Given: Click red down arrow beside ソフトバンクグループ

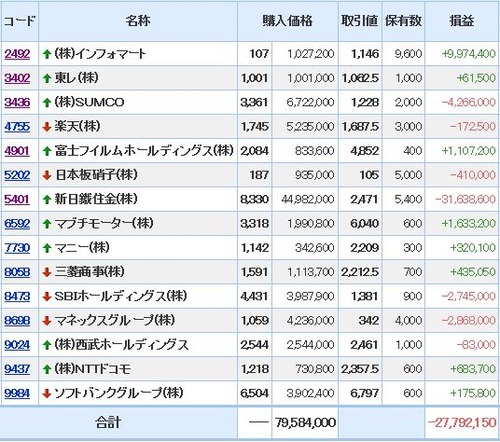Looking at the screenshot, I should pos(47,394).
